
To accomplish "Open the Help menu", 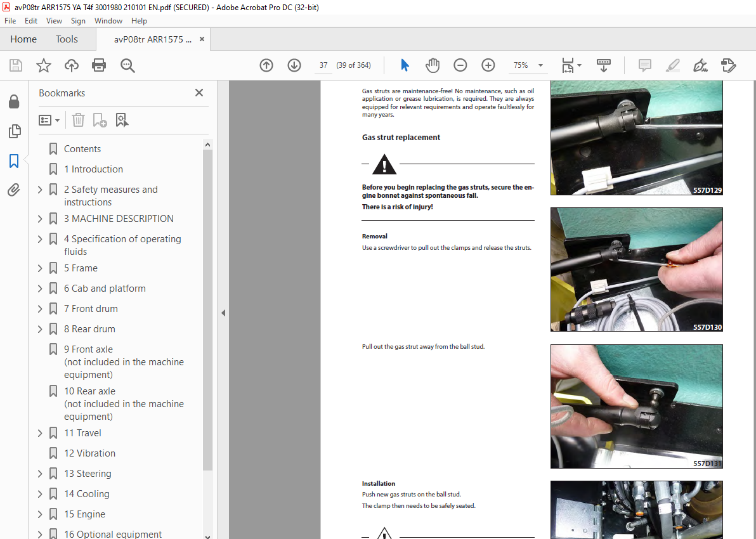I will pos(139,21).
